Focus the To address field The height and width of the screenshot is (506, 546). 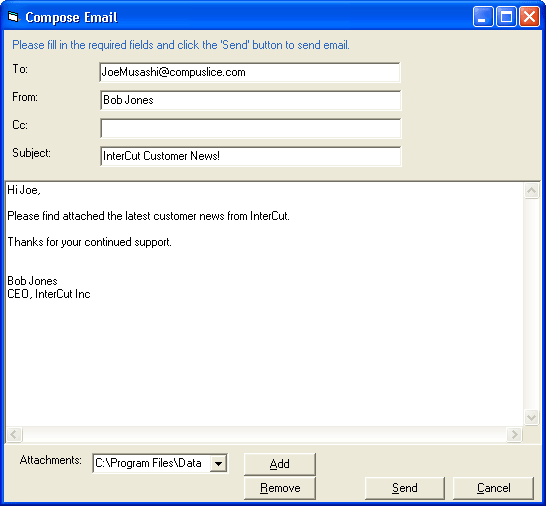pos(250,72)
